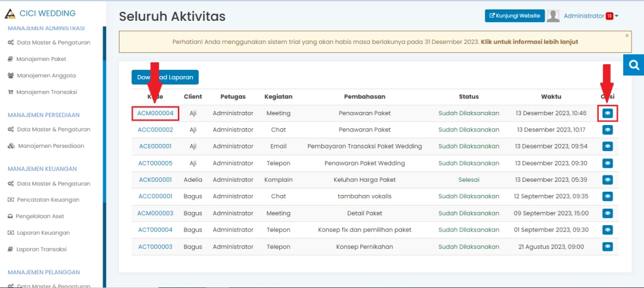Screen dimensions: 644x288
Task: Click the blue search magnifier icon
Action: click(633, 65)
